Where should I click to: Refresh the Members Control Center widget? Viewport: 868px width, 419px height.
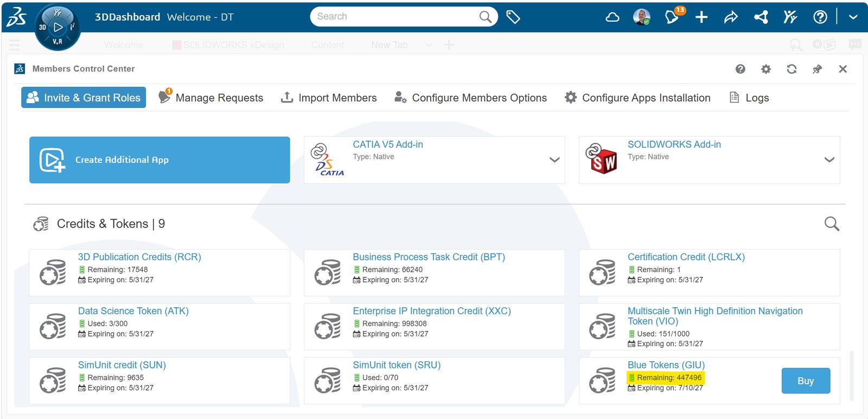(x=792, y=69)
